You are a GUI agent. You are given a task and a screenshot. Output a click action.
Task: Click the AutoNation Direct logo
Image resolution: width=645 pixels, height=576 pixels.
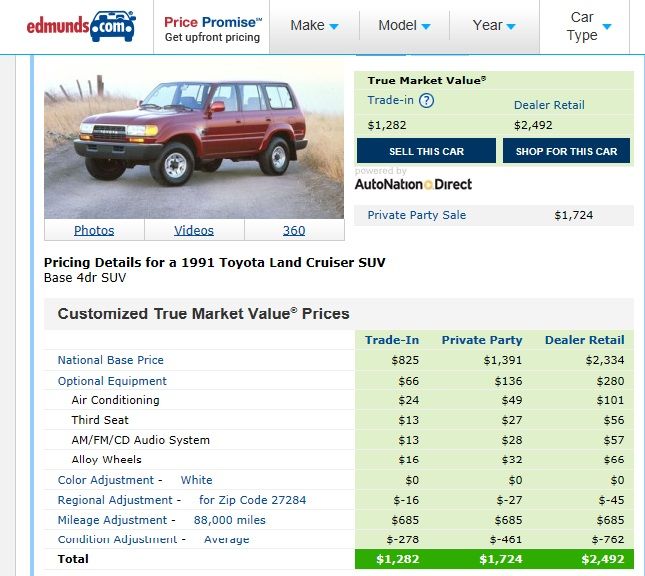(413, 184)
